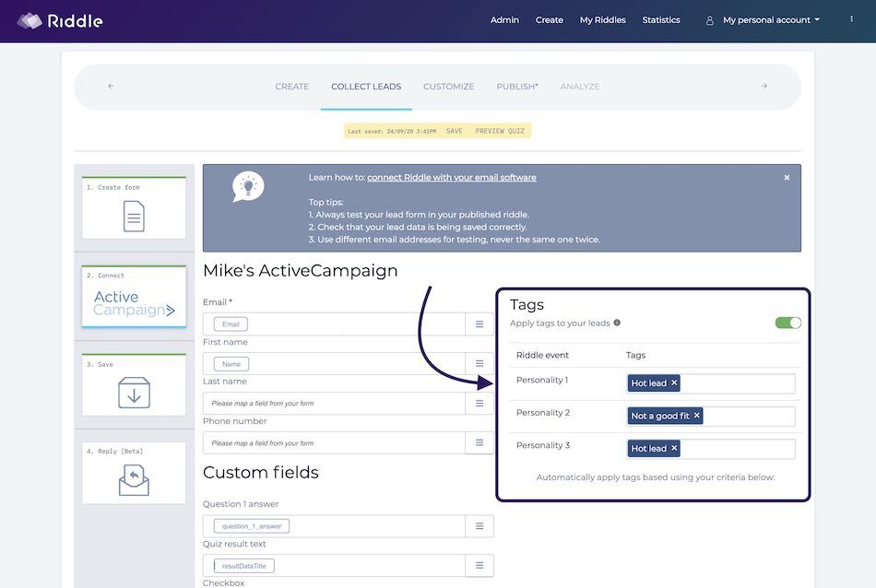Open connect Riddle with your email software link
The height and width of the screenshot is (588, 876).
(x=452, y=178)
